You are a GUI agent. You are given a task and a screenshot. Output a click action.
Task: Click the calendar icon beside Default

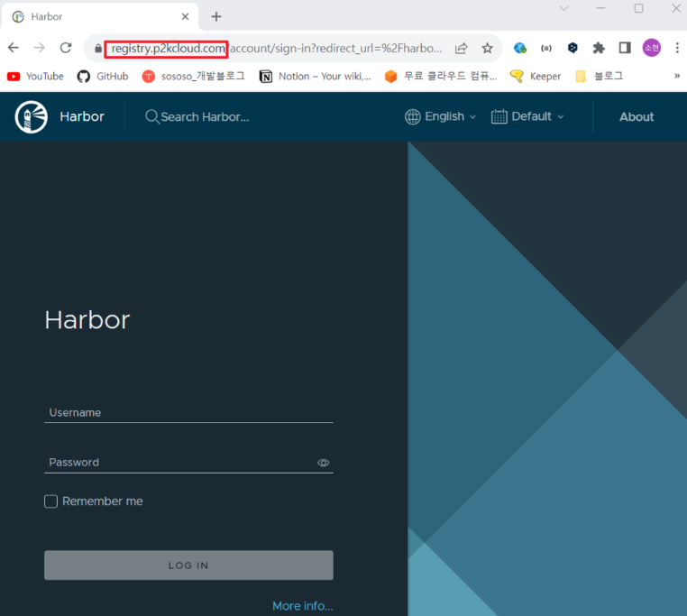click(499, 116)
